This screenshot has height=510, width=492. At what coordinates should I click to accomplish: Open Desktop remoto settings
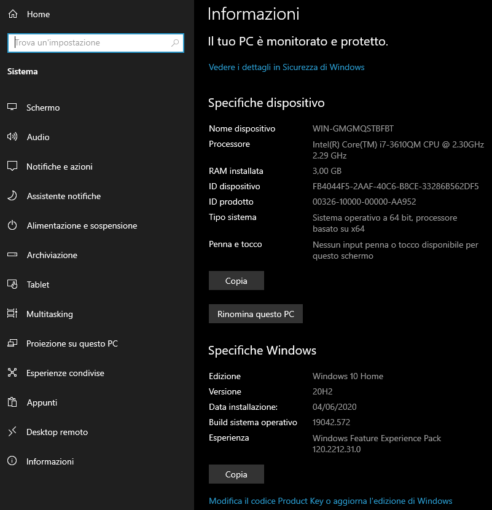[x=57, y=432]
